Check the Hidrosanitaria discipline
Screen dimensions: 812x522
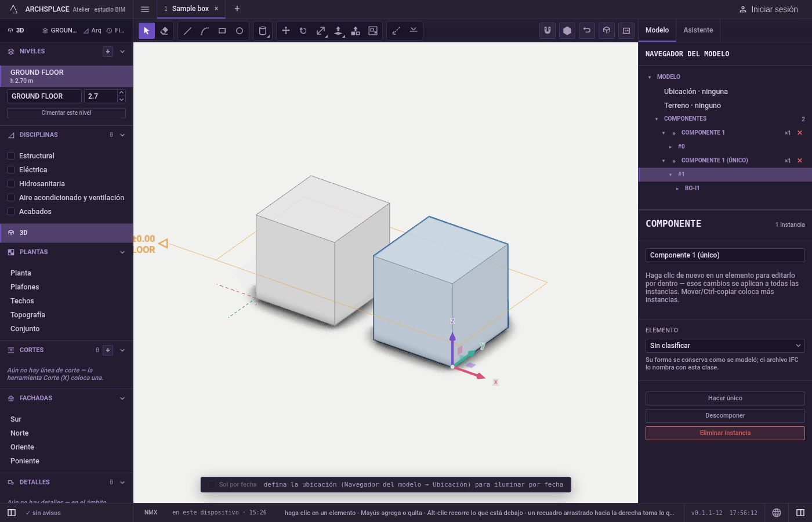tap(10, 184)
